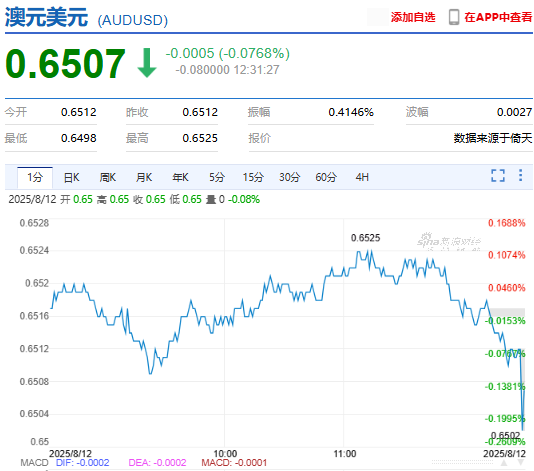Click the 0.6502 low label on chart
The image size is (534, 471).
point(505,436)
